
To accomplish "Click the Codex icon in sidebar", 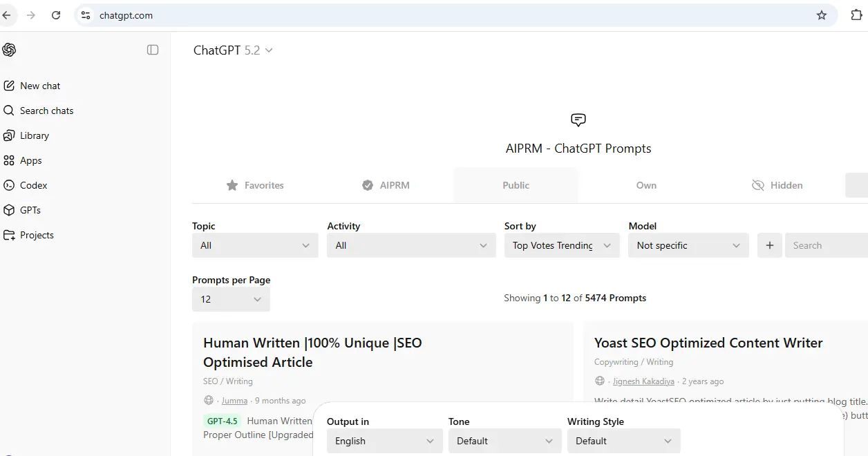I will coord(9,185).
